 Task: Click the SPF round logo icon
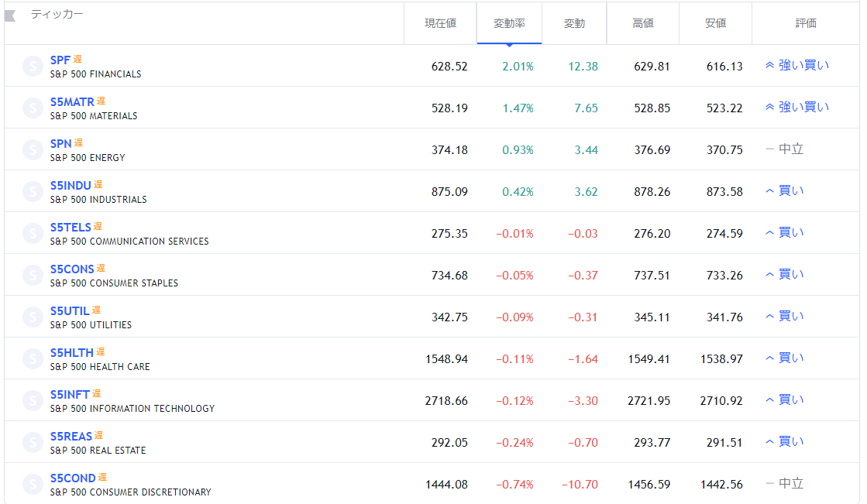tap(33, 67)
